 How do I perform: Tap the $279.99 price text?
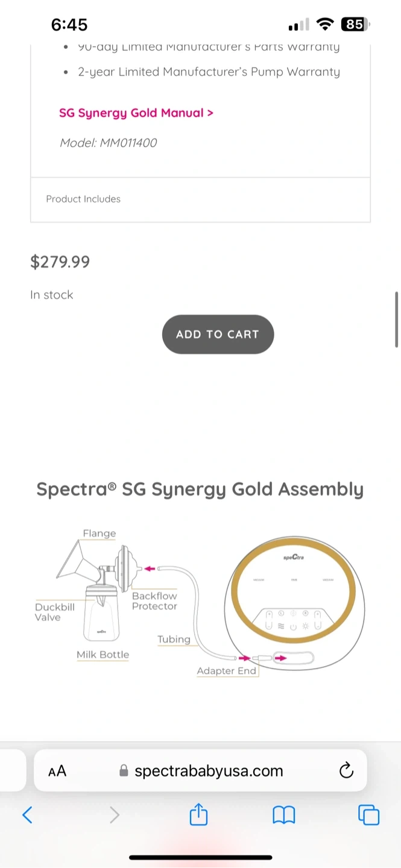tap(60, 262)
